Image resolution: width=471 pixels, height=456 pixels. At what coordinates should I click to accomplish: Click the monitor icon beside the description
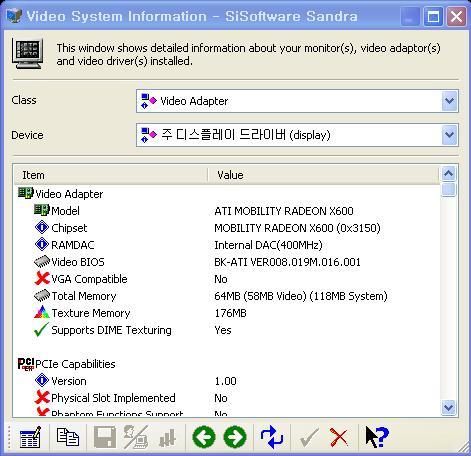click(28, 53)
